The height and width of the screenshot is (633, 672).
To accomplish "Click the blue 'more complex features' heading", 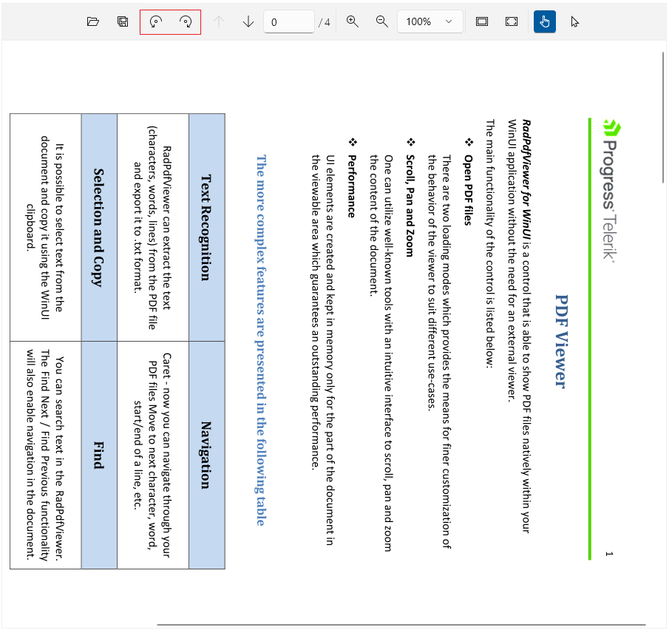I will pyautogui.click(x=261, y=340).
